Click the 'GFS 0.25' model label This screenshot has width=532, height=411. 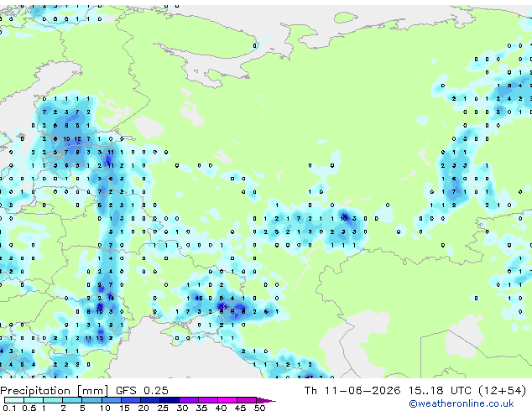(x=142, y=391)
